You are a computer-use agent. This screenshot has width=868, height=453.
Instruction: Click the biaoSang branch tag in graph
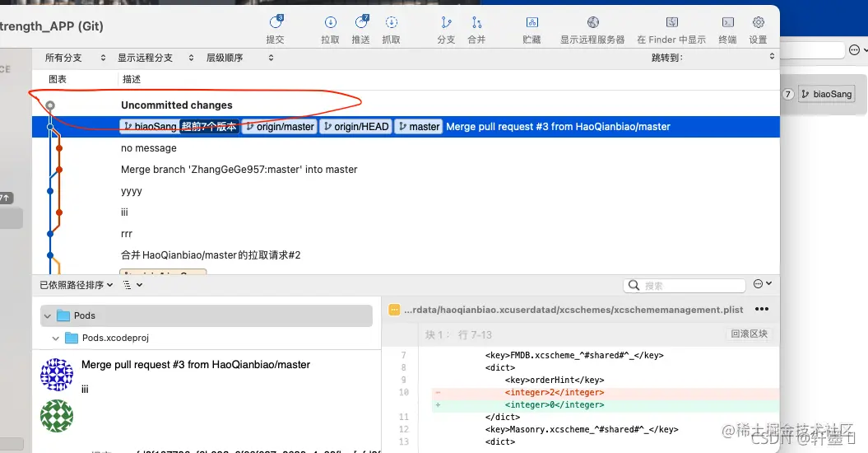pyautogui.click(x=150, y=127)
